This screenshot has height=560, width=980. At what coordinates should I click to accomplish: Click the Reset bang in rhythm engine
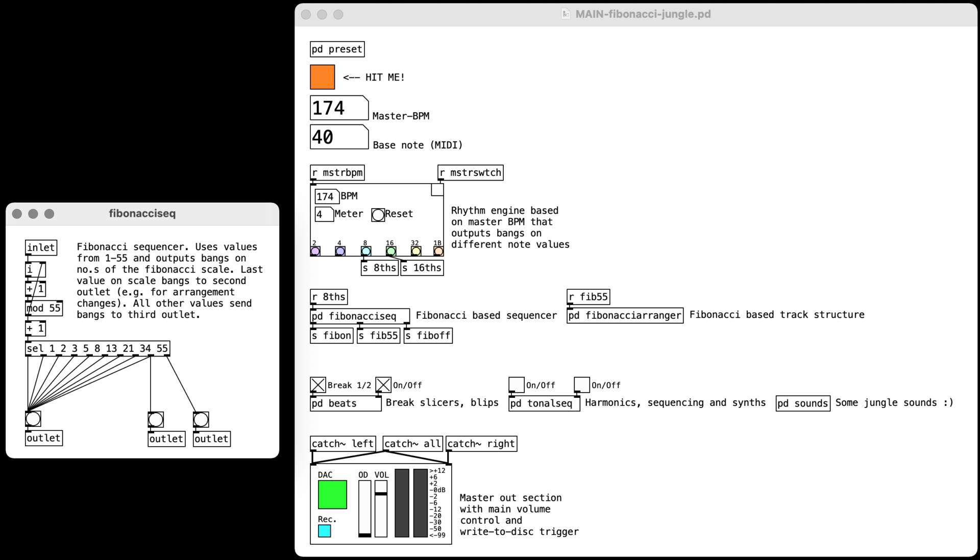378,215
